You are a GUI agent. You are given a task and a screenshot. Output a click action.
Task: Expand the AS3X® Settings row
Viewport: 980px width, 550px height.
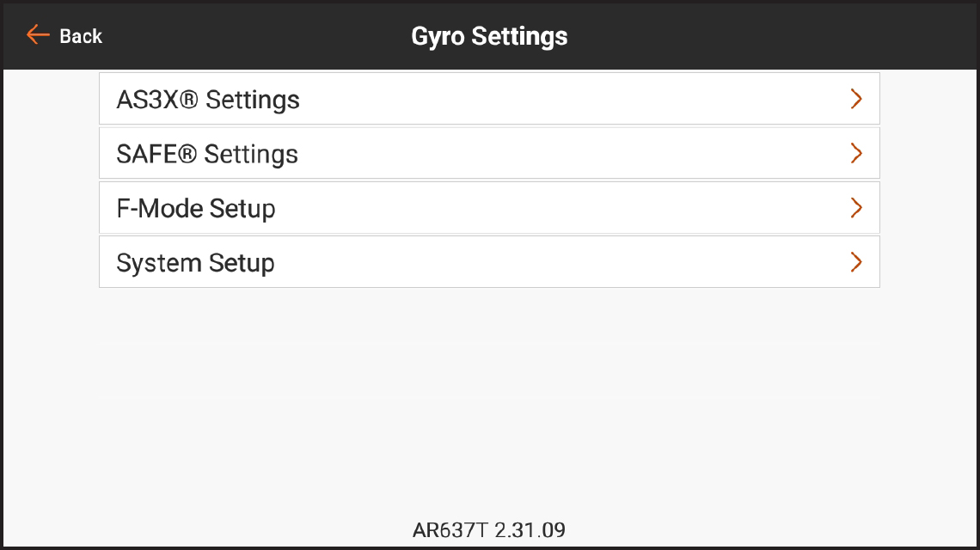(490, 99)
